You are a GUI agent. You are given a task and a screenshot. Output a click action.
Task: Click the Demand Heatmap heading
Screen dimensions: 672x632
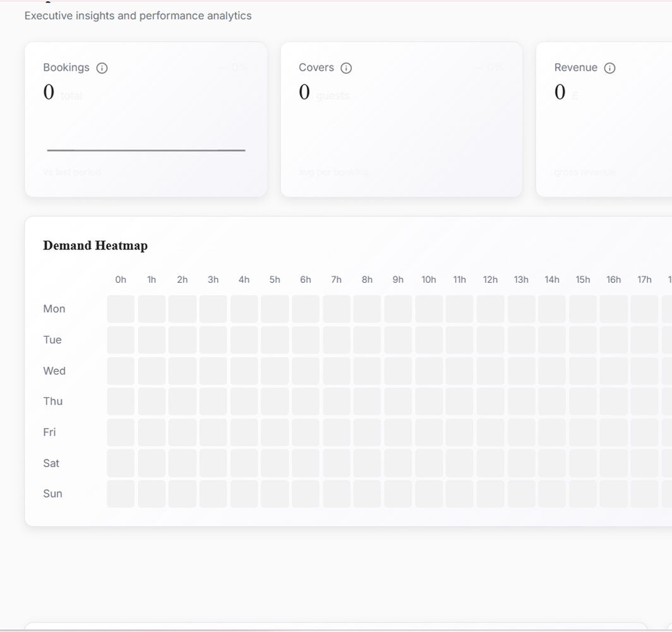pos(95,246)
